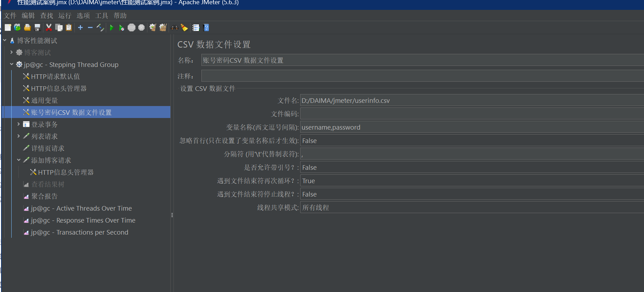Click the Toggle enable/disable icon
The height and width of the screenshot is (292, 644).
tap(100, 27)
